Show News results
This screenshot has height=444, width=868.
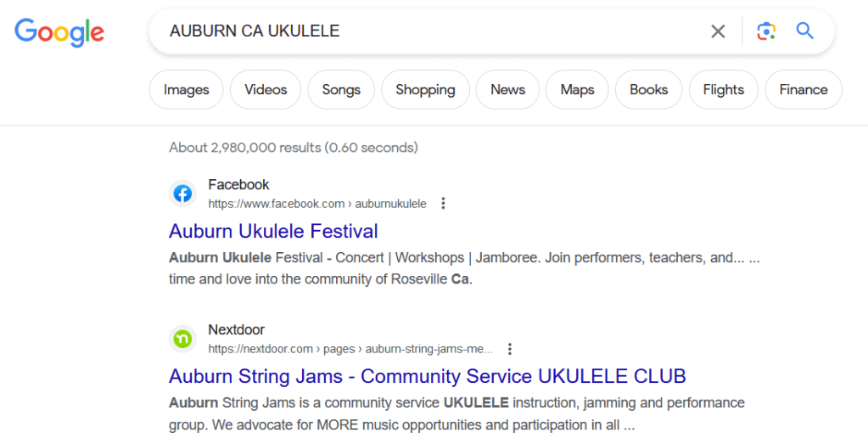point(507,90)
